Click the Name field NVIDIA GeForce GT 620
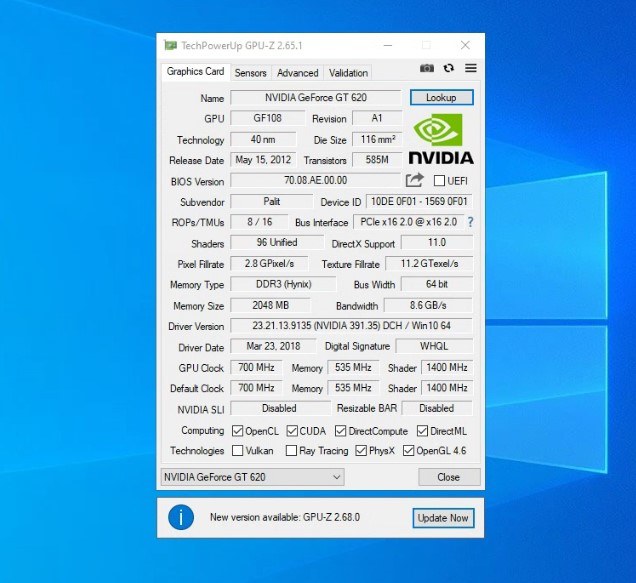 coord(316,98)
